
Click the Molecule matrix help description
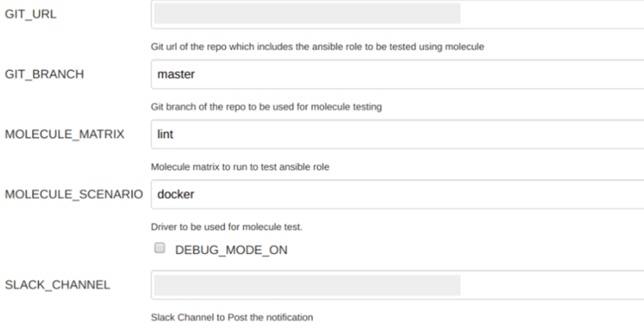(240, 167)
